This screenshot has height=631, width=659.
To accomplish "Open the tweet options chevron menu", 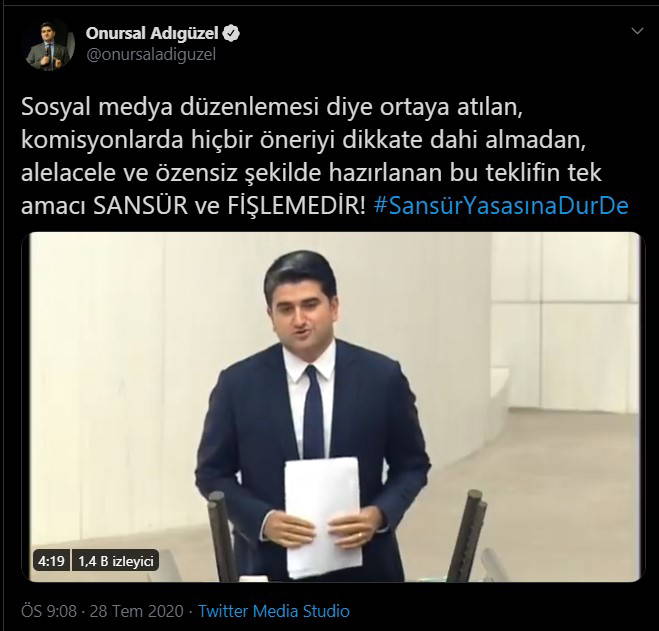I will (x=638, y=31).
